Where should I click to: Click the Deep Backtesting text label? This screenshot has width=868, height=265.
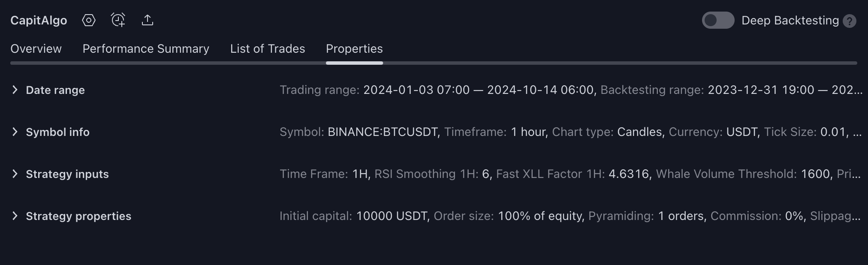pos(790,21)
